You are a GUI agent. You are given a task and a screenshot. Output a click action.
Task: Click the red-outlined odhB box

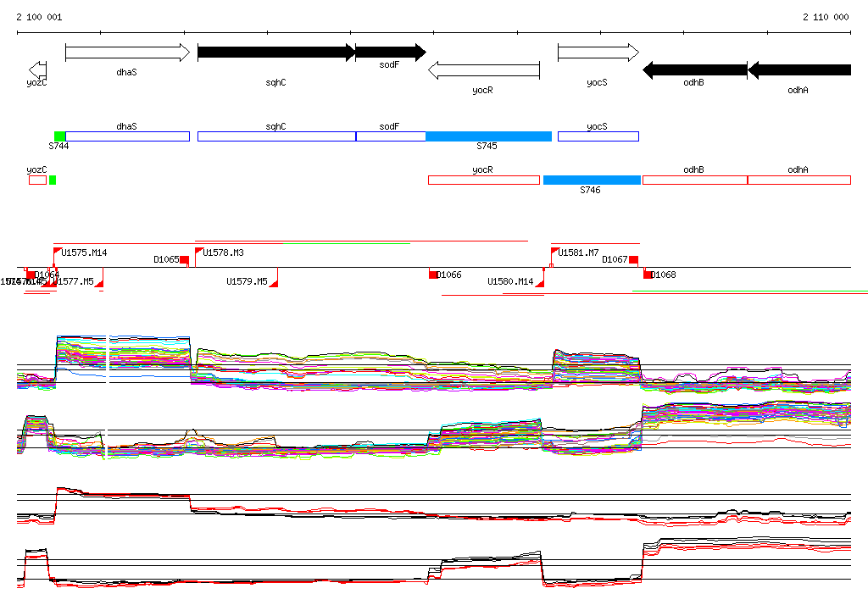[695, 180]
